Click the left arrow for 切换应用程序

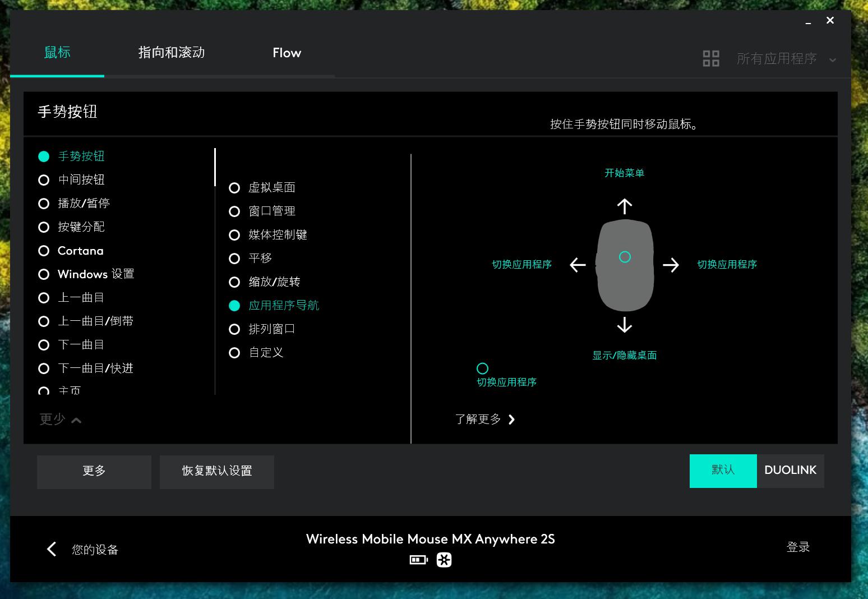point(577,265)
